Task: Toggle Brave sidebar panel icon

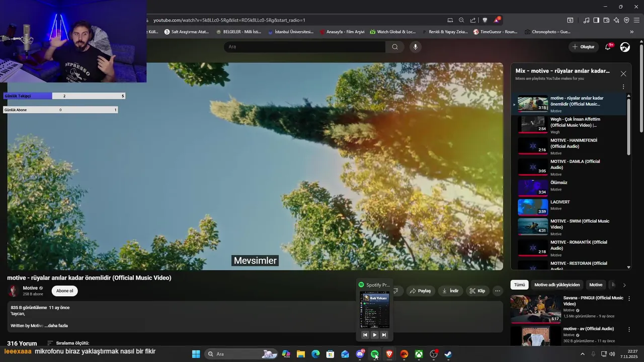Action: 596,20
